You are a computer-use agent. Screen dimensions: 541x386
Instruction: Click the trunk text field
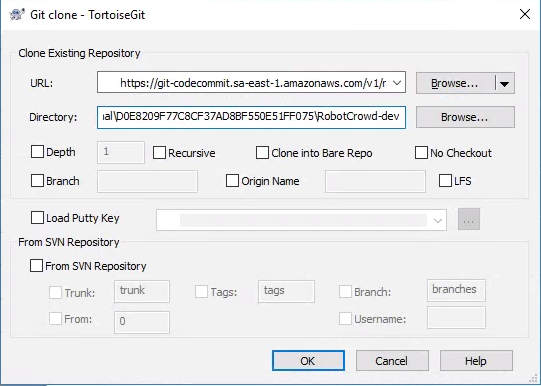pos(142,291)
